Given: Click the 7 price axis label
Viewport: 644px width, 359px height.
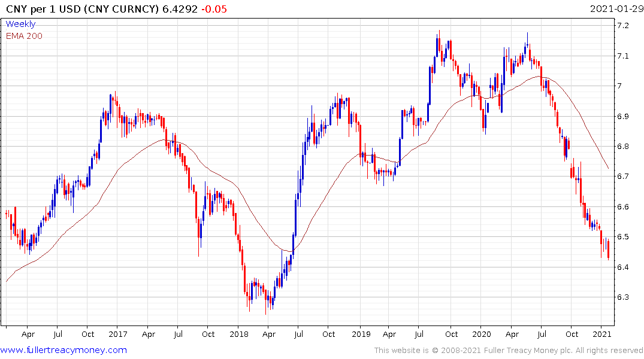Looking at the screenshot, I should (619, 86).
